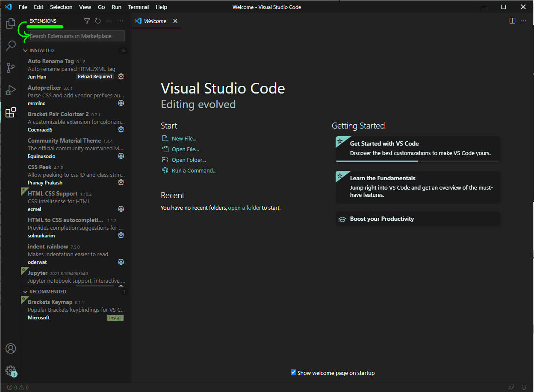Screen dimensions: 534x392
Task: Open the File menu
Action: 23,7
